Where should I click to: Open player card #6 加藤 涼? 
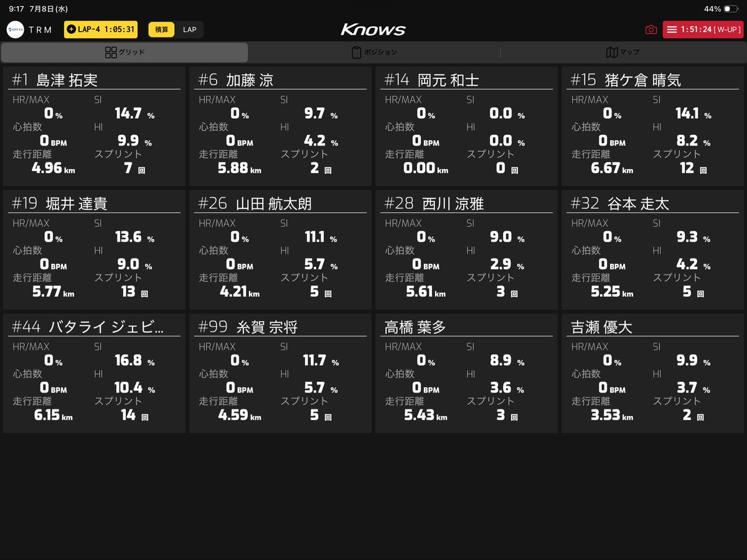pos(280,126)
